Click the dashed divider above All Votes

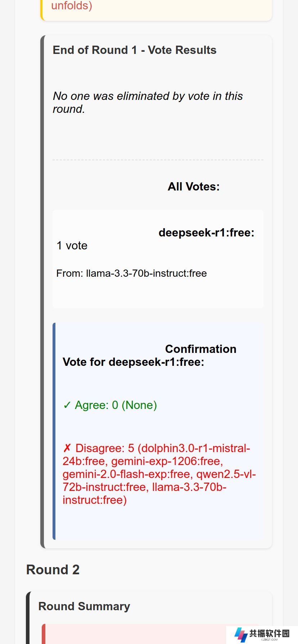click(158, 160)
